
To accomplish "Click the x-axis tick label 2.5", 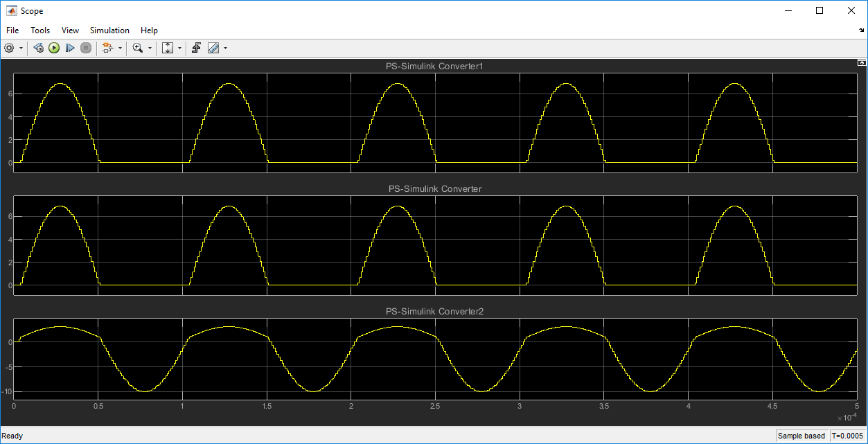I will (435, 406).
